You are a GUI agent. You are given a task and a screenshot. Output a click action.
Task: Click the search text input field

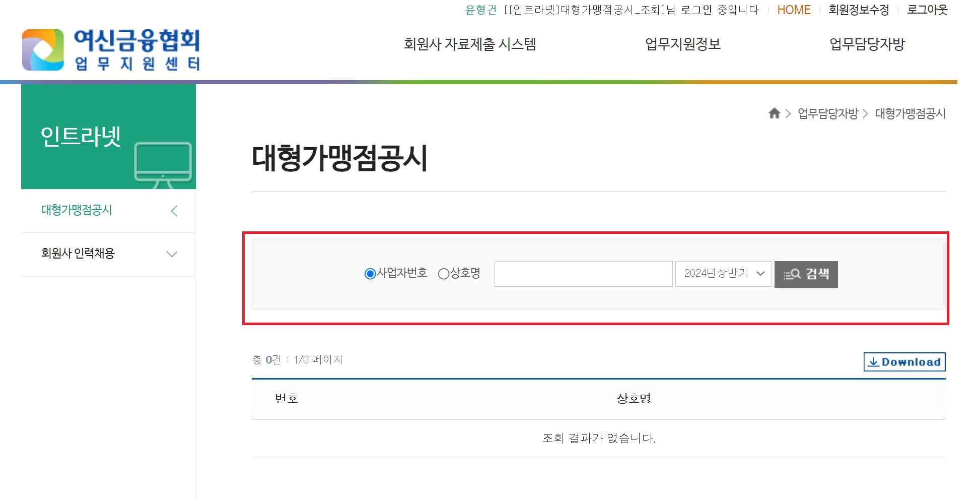[x=584, y=274]
